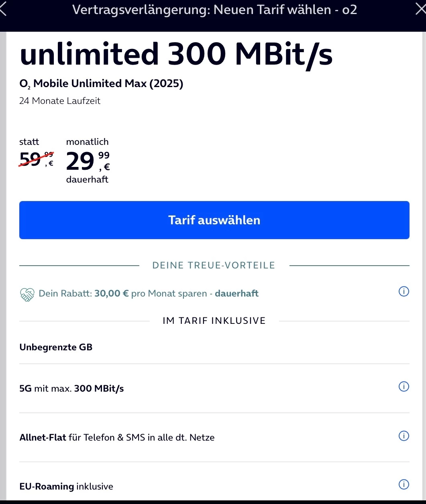
Task: Click the "Vertragsverlängerung" page title
Action: coord(214,10)
